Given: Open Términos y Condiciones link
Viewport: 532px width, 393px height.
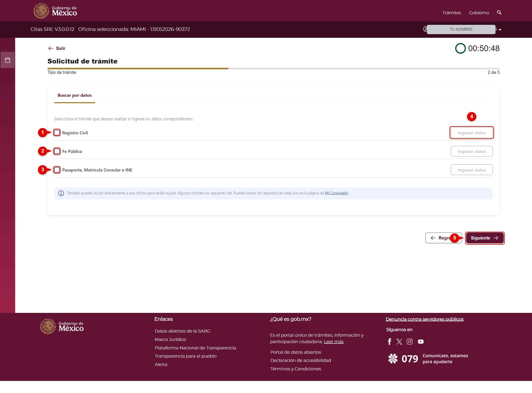Looking at the screenshot, I should pyautogui.click(x=295, y=369).
